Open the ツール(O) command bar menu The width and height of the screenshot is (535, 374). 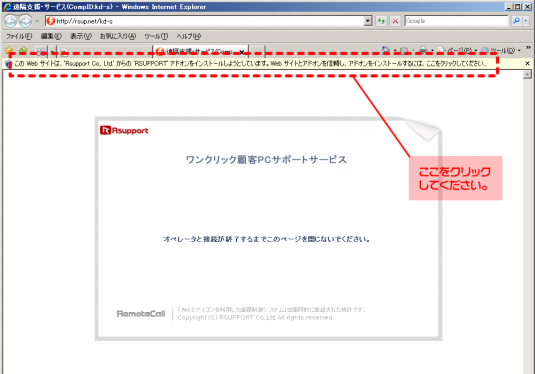[501, 51]
